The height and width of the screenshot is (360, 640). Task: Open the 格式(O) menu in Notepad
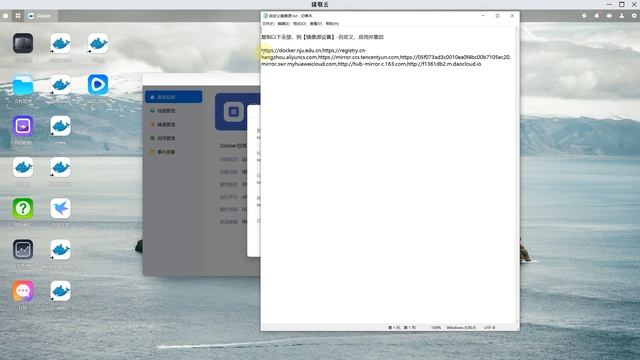pyautogui.click(x=300, y=24)
